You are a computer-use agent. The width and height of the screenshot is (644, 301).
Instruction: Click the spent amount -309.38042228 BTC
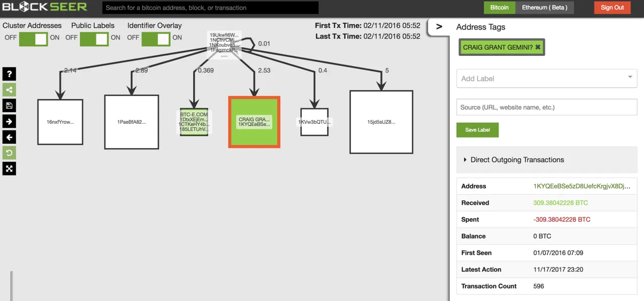click(x=561, y=219)
